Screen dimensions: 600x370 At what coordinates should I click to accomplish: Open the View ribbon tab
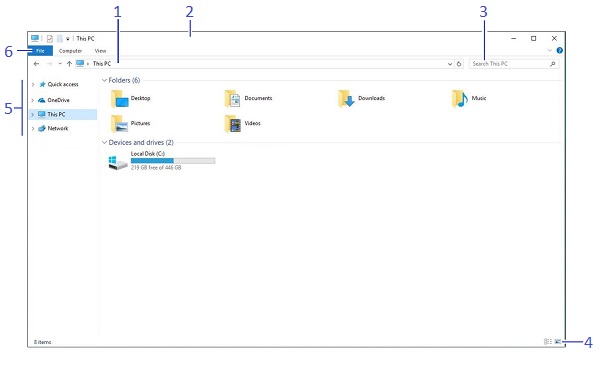(100, 51)
